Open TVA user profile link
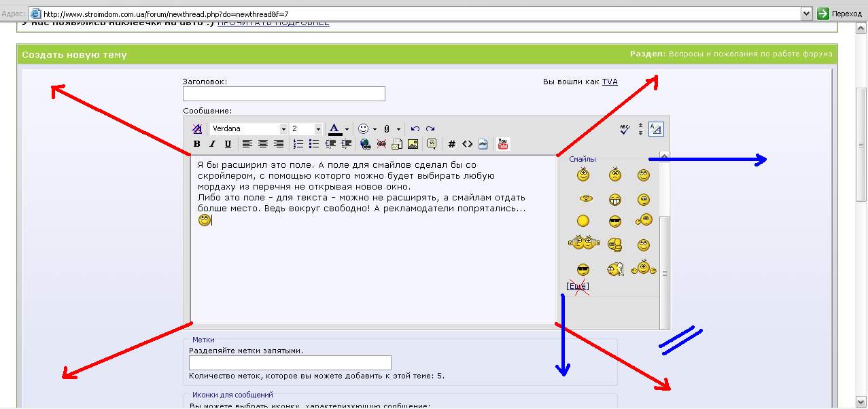 610,82
